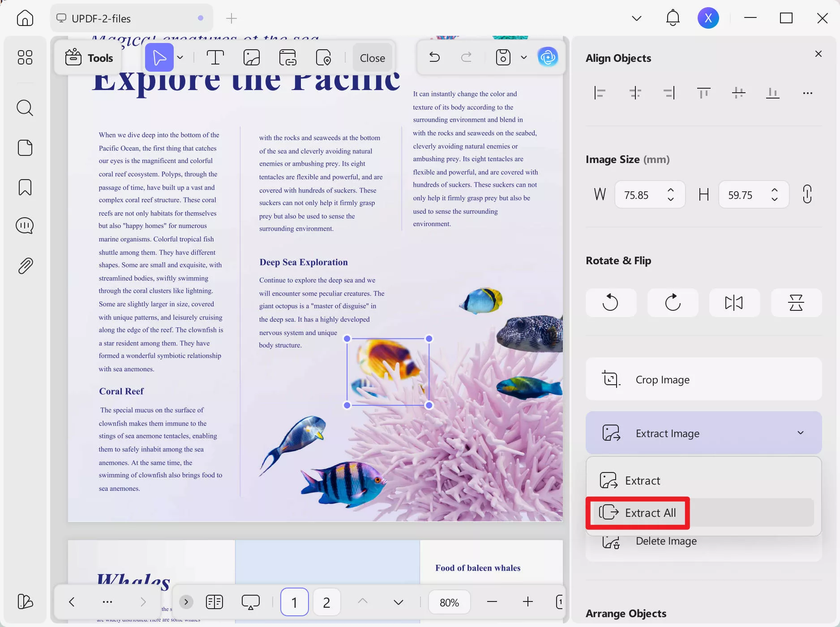
Task: Open the search panel in sidebar
Action: (25, 108)
